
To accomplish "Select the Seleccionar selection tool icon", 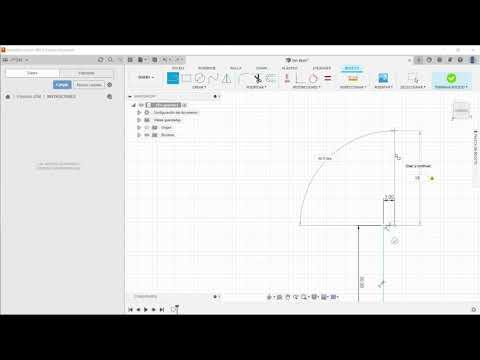I will [413, 78].
